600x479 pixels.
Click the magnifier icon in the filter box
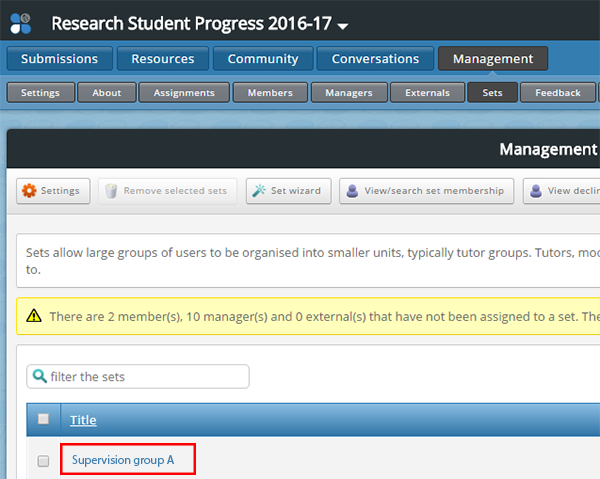coord(39,376)
